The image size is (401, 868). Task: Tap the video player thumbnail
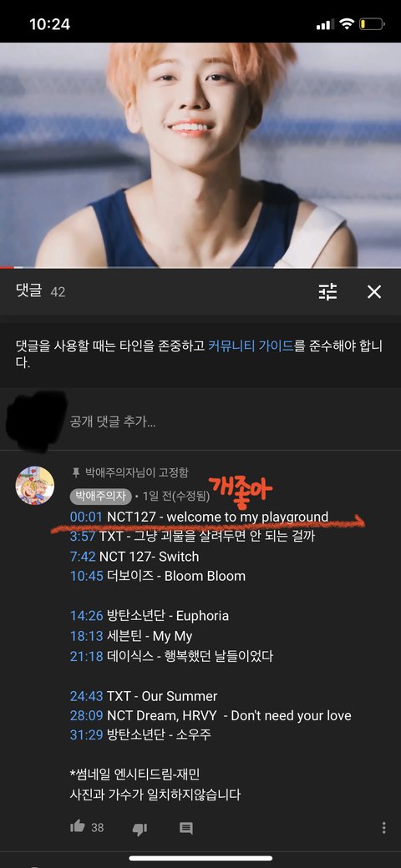tap(200, 155)
